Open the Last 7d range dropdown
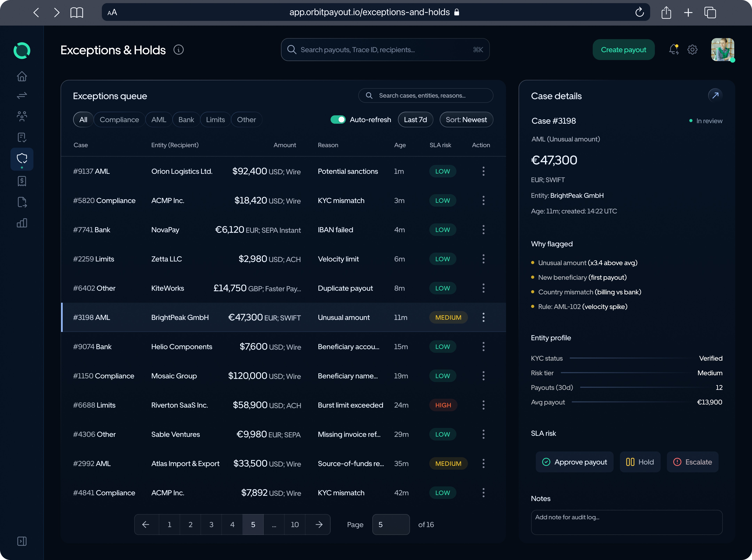Screen dimensions: 752x560 click(x=415, y=120)
